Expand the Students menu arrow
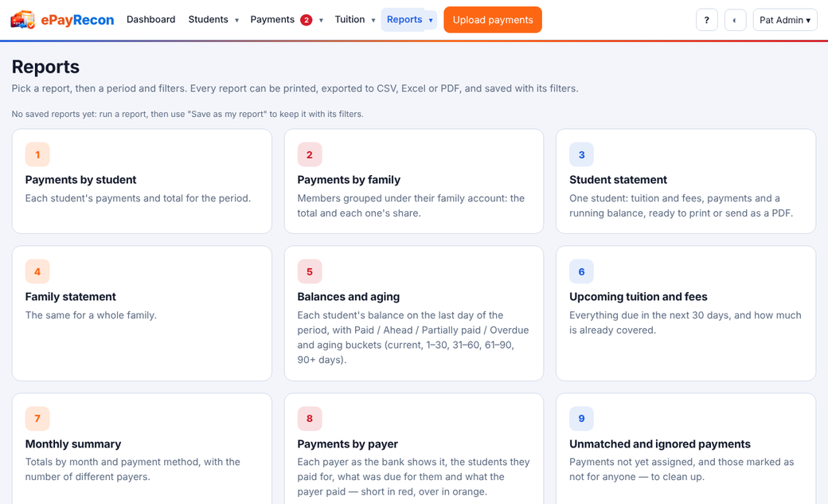Viewport: 828px width, 504px height. tap(236, 20)
